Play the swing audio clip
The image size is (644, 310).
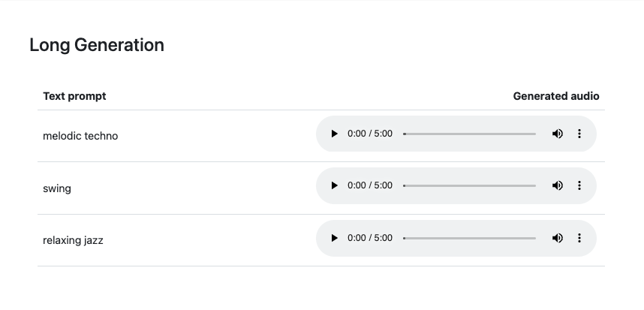(335, 185)
